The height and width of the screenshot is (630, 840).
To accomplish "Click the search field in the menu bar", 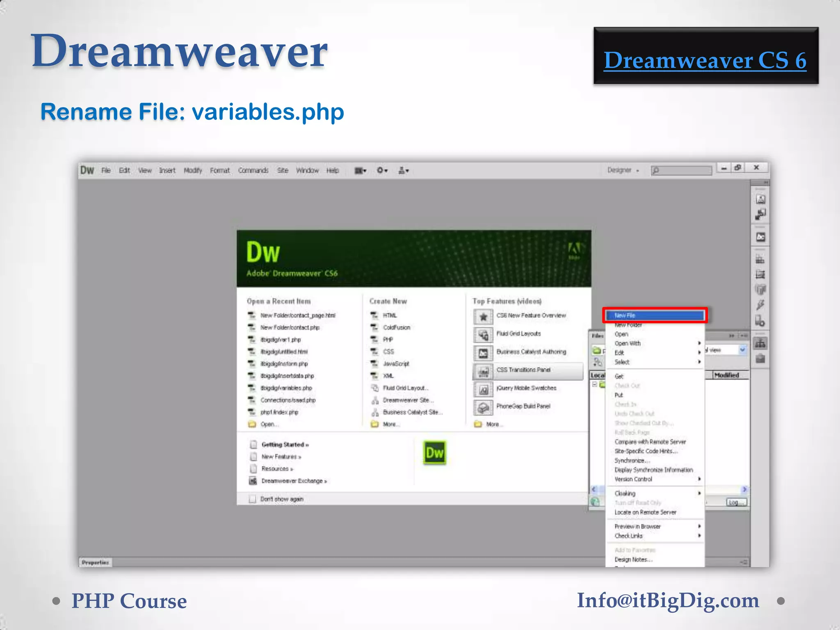I will coord(681,170).
